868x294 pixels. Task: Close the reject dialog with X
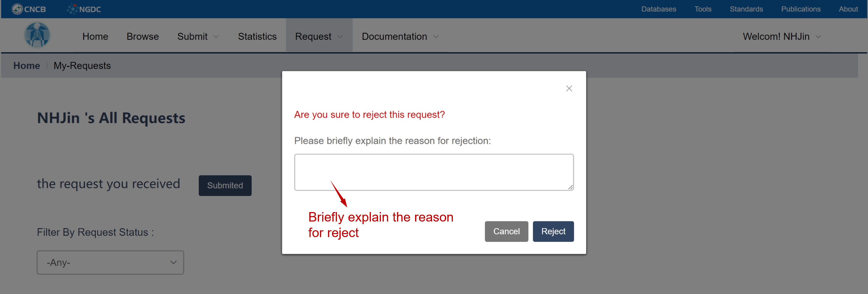tap(569, 89)
